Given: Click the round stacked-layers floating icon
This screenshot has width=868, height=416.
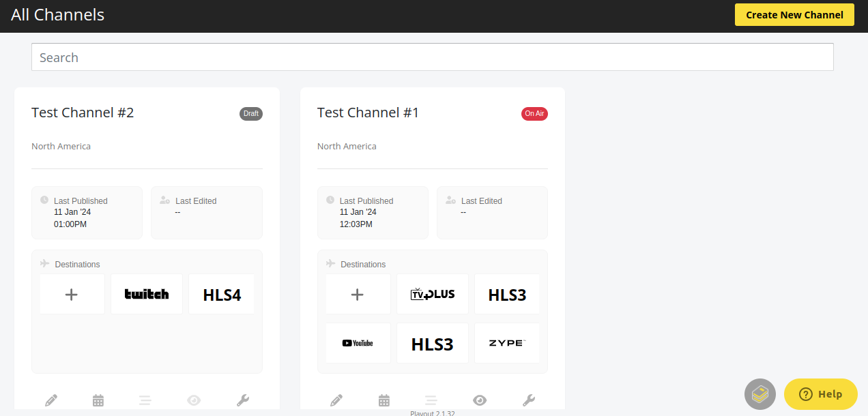Looking at the screenshot, I should click(760, 394).
